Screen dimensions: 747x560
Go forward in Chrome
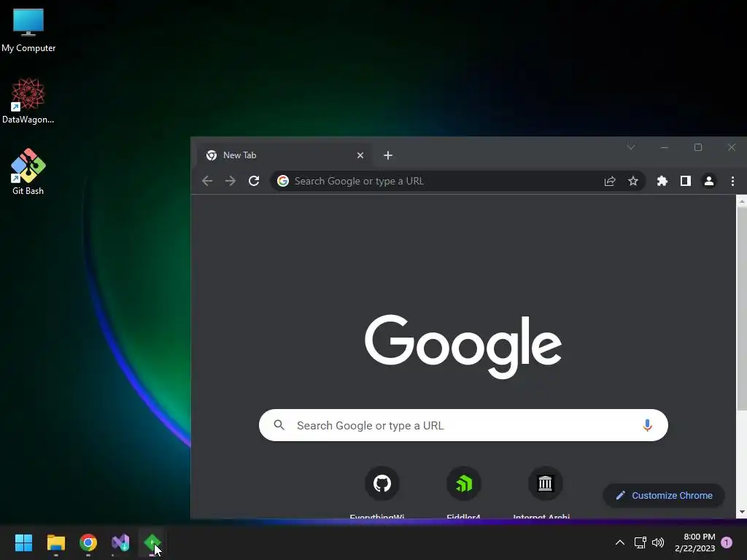click(230, 181)
